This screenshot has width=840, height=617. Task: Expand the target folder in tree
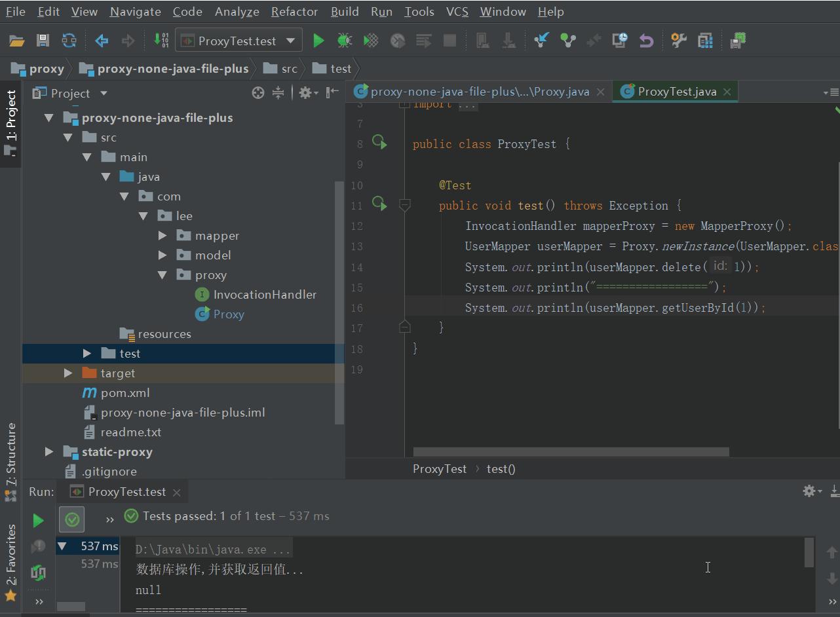coord(68,373)
